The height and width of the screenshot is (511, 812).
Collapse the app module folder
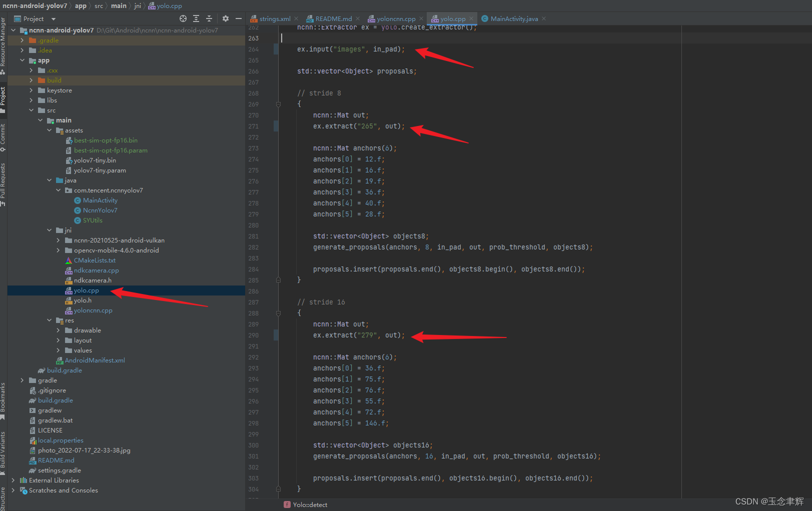22,60
